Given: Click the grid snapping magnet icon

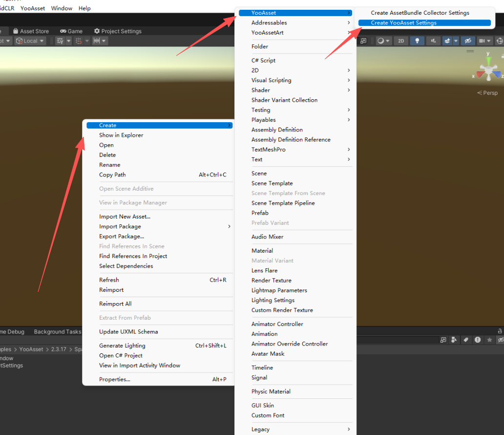Looking at the screenshot, I should pyautogui.click(x=79, y=41).
